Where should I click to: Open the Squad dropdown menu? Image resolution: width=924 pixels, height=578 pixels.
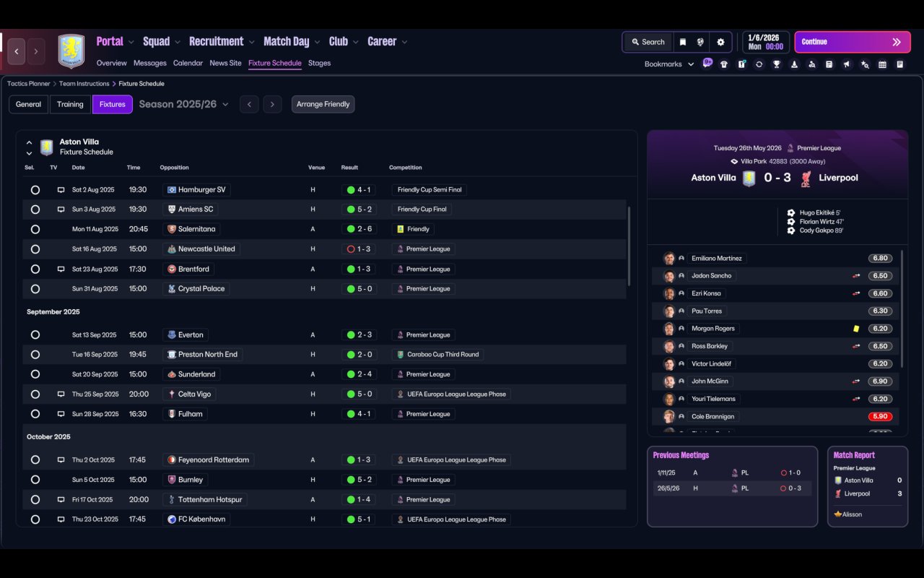pos(162,42)
